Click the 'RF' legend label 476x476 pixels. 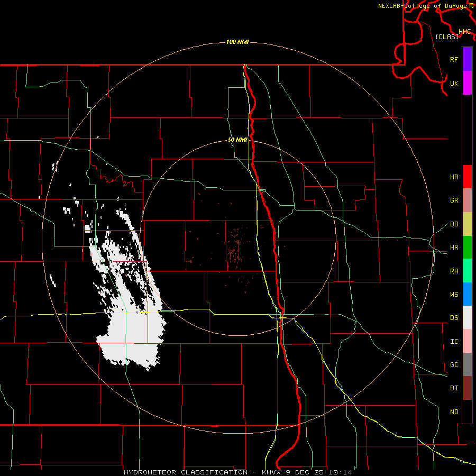point(454,59)
